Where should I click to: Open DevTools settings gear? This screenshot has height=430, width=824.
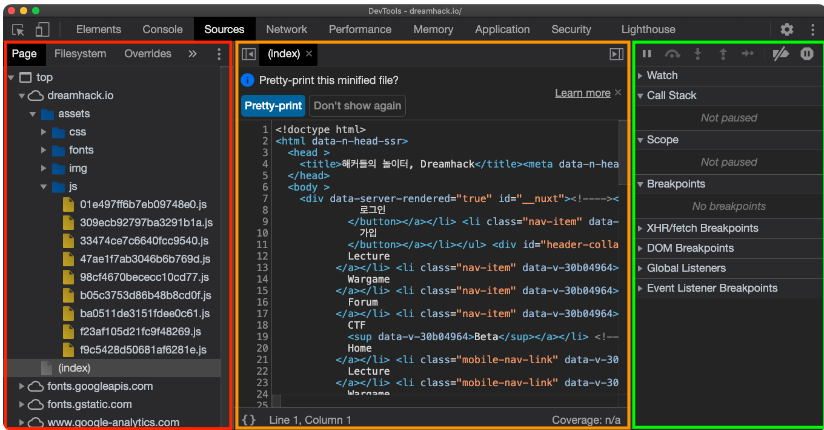click(x=787, y=29)
